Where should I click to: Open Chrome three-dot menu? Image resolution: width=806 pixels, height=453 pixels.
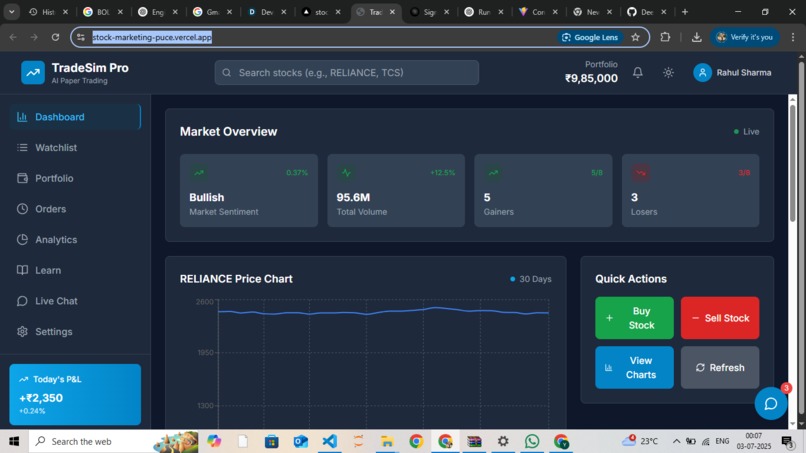[793, 37]
